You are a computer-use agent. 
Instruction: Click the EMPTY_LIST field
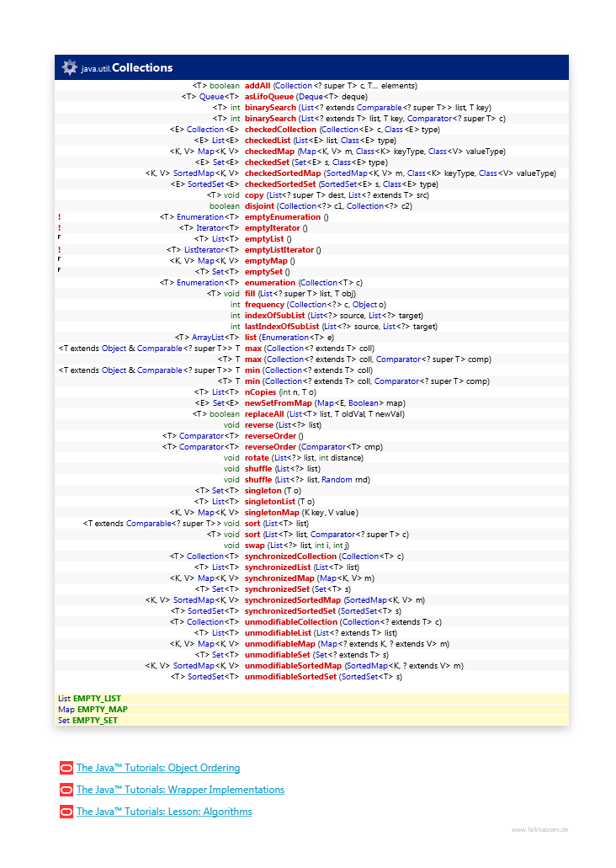tap(97, 699)
